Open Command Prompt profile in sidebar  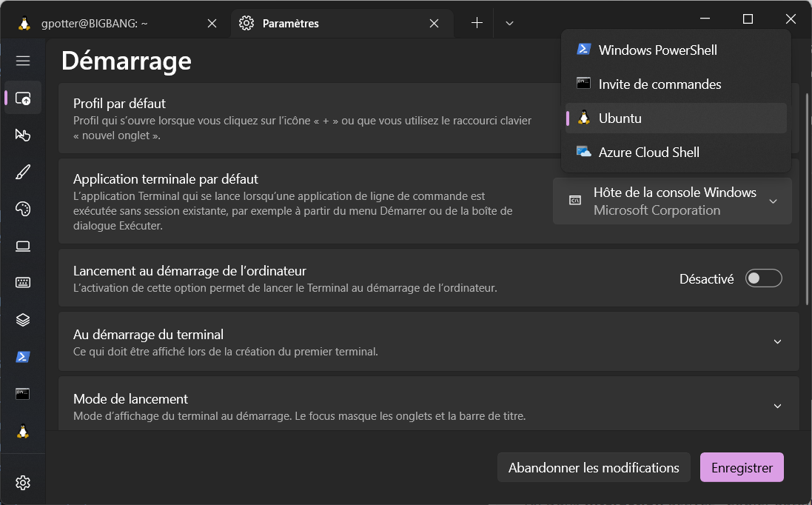[23, 394]
